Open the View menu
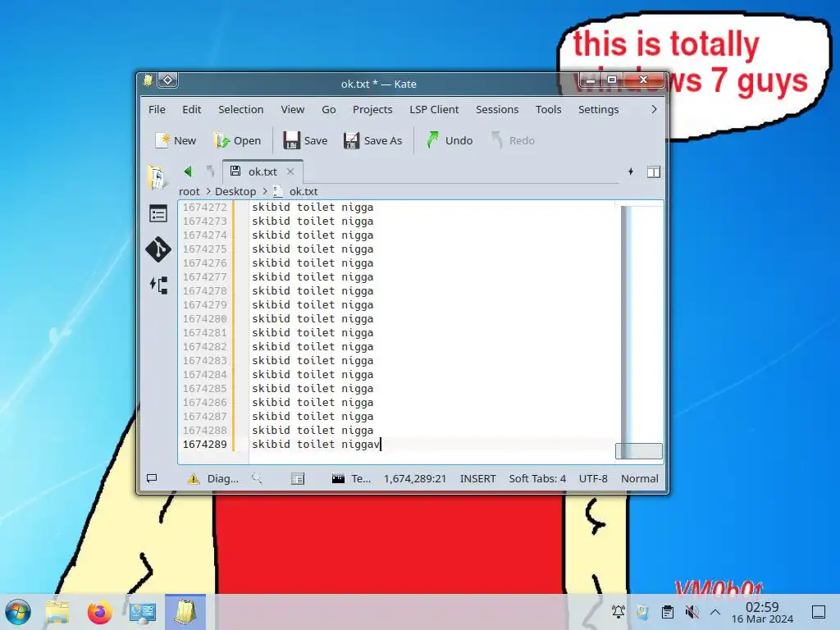Screen dimensions: 840x630 coord(293,109)
